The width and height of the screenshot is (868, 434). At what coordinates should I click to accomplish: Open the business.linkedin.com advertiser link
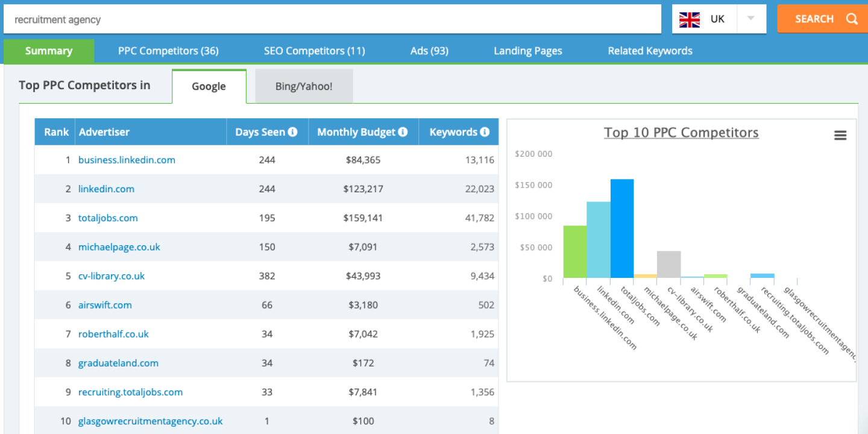[x=127, y=160]
